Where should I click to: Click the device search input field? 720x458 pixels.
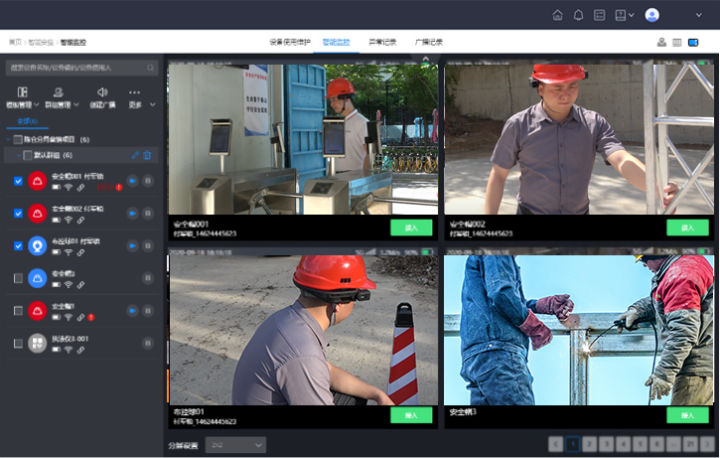[82, 68]
